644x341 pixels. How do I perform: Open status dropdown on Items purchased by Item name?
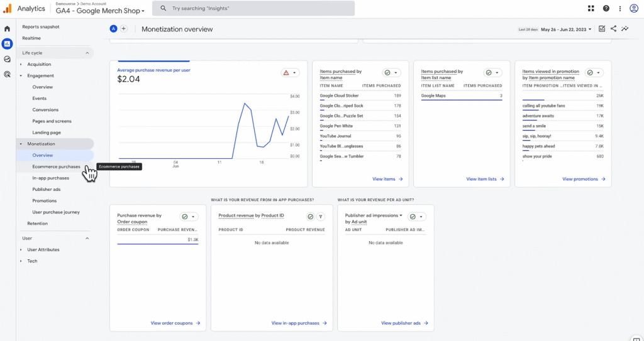pos(391,73)
